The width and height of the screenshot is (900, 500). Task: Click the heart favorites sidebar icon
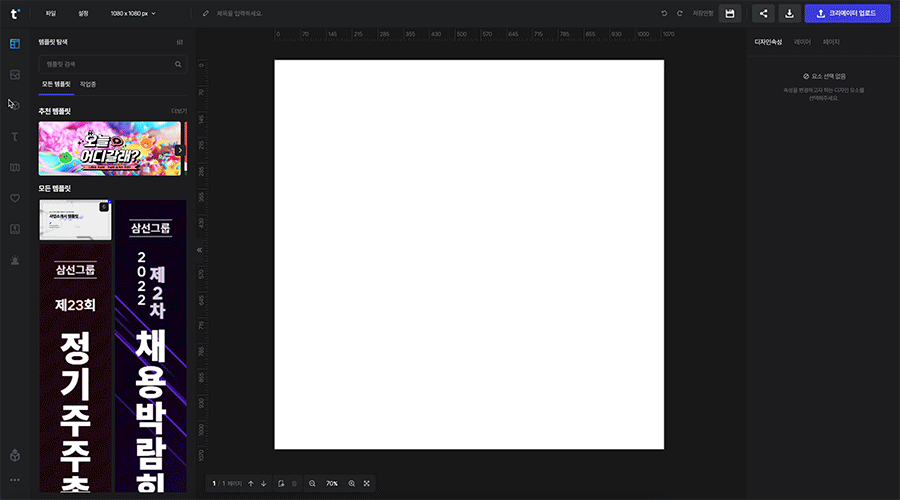tap(14, 198)
